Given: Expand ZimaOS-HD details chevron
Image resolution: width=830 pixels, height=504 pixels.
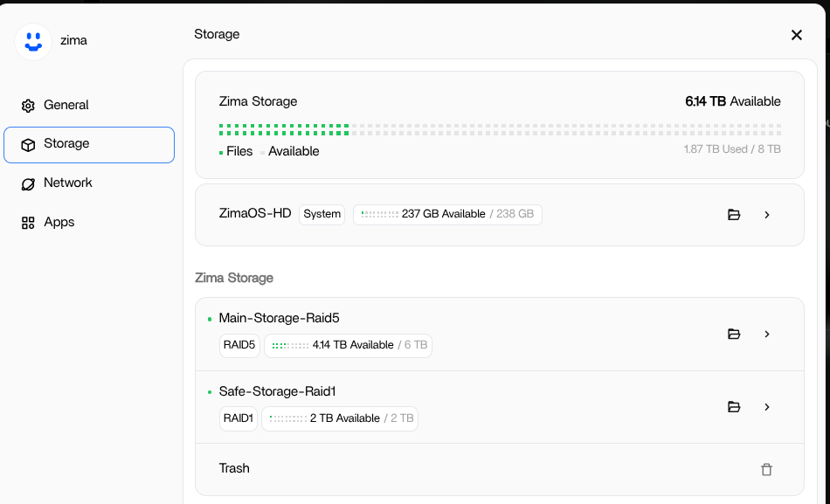Looking at the screenshot, I should [767, 215].
